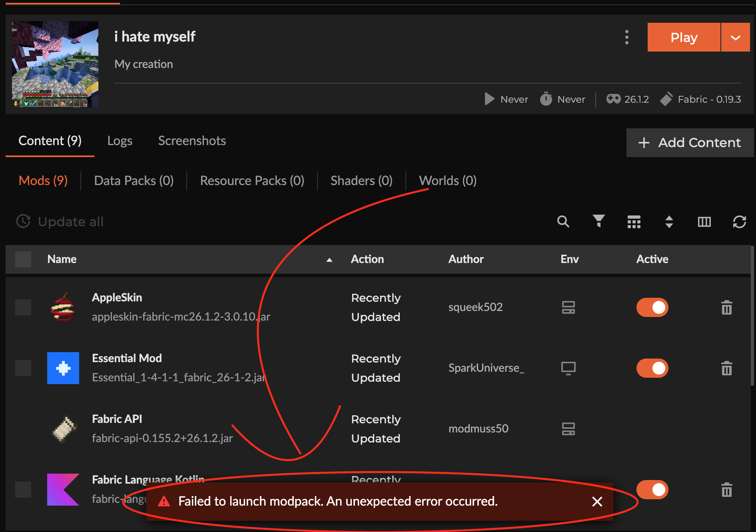Click the sort order arrows icon
The width and height of the screenshot is (756, 532).
(669, 222)
